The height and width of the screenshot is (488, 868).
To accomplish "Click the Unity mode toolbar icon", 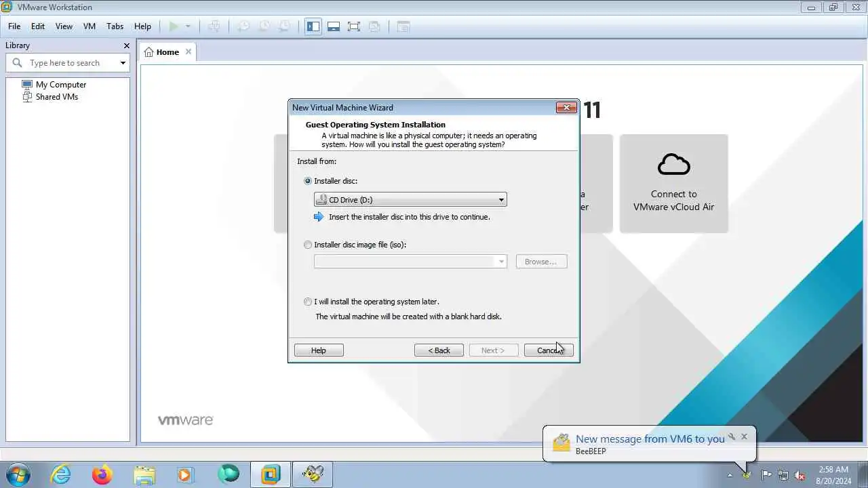I will 374,26.
